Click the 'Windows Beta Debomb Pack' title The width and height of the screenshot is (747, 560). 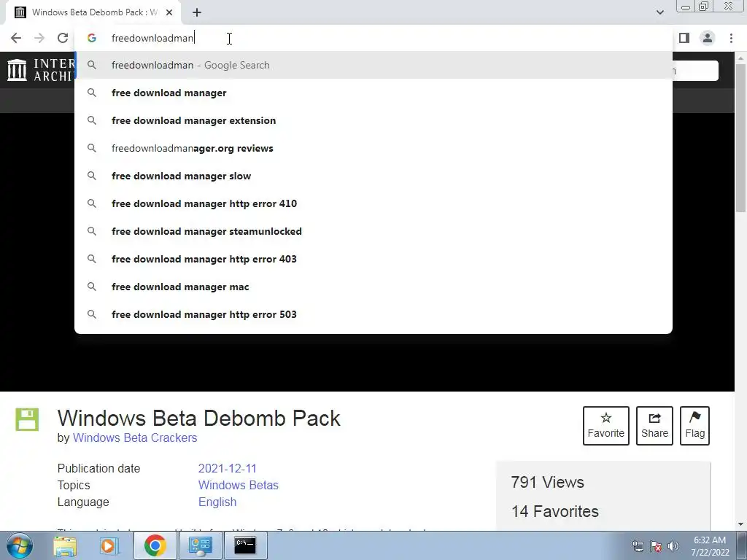198,418
